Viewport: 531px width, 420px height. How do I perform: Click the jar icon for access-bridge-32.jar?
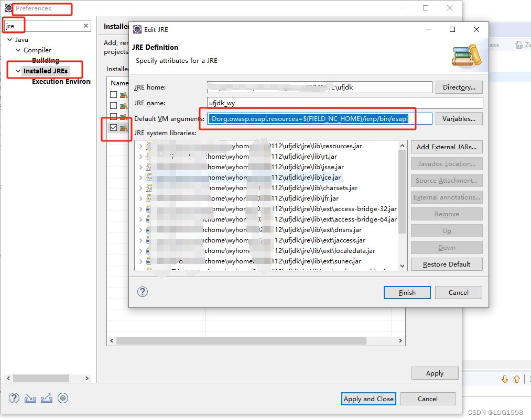coord(148,209)
